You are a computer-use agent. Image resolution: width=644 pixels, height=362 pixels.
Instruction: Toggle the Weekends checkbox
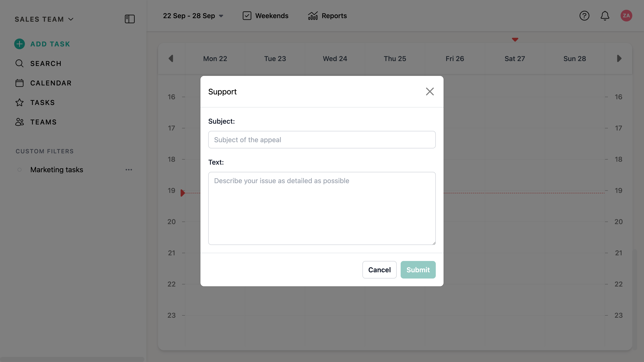[x=247, y=16]
